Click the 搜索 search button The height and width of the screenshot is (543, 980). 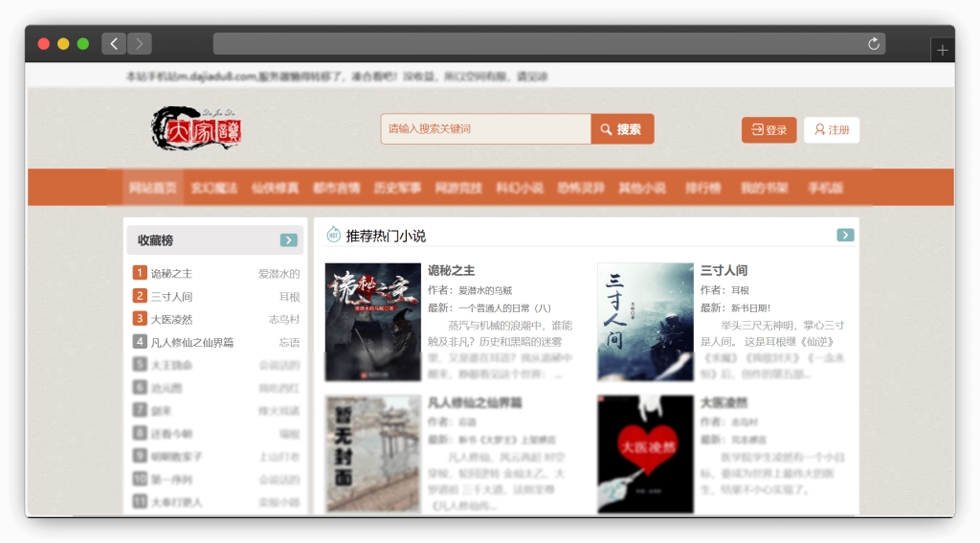tap(622, 129)
